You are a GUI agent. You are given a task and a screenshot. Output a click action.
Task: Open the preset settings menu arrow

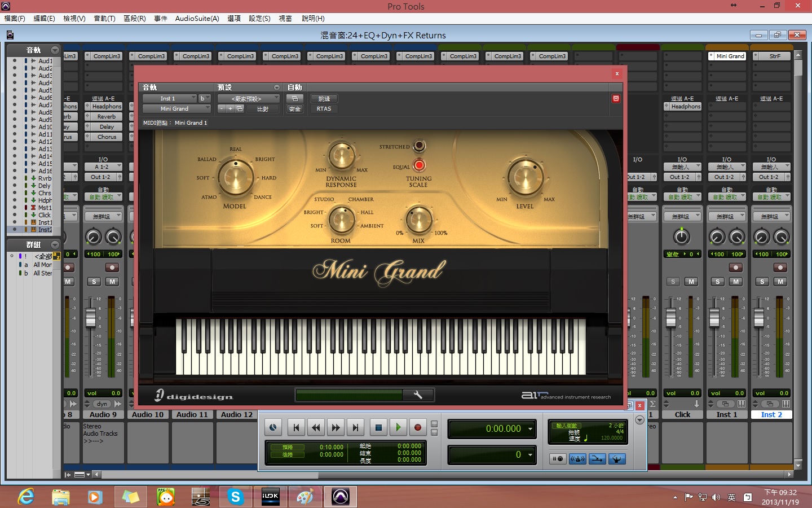[x=276, y=87]
